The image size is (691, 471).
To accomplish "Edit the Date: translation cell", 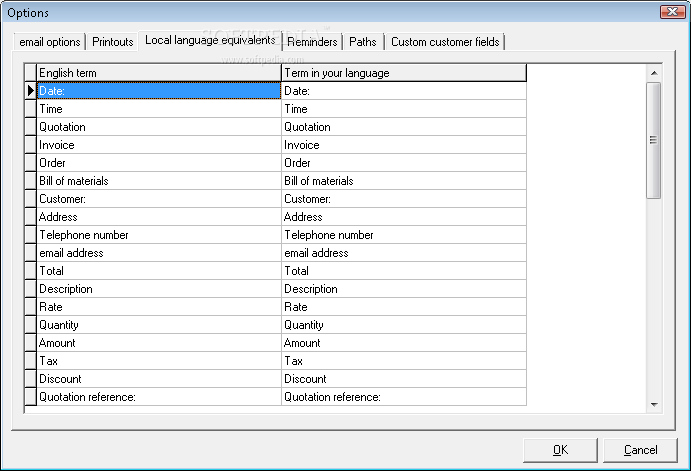I will click(x=404, y=91).
